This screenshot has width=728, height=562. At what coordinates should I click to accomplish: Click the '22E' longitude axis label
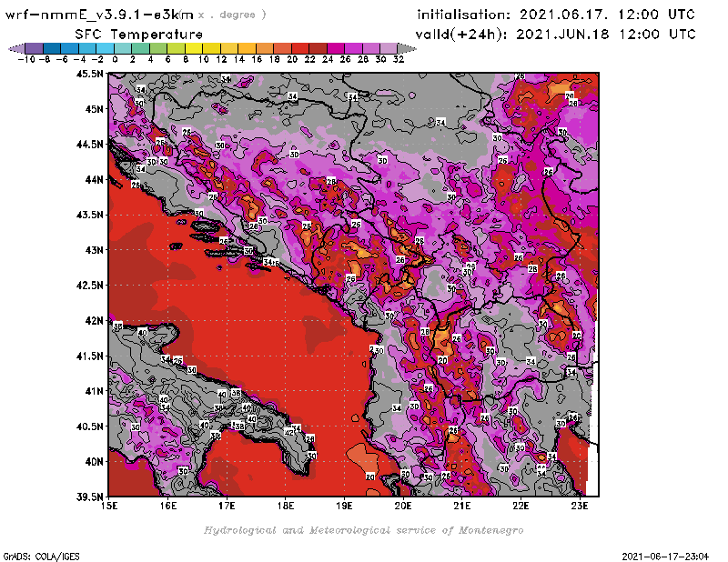pyautogui.click(x=521, y=506)
